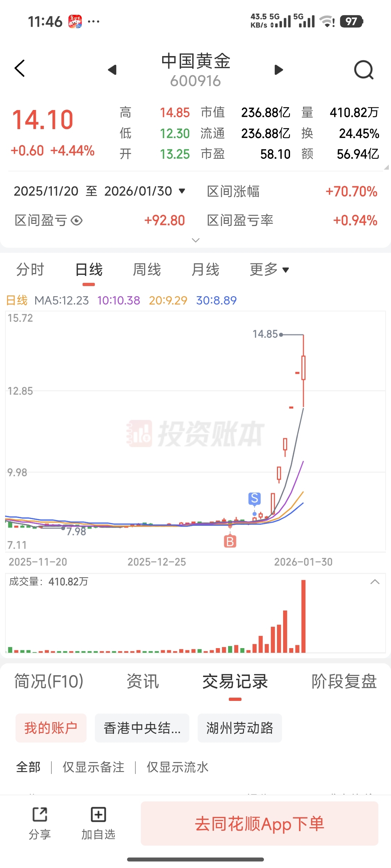Tap the B buy marker on chart

point(230,541)
